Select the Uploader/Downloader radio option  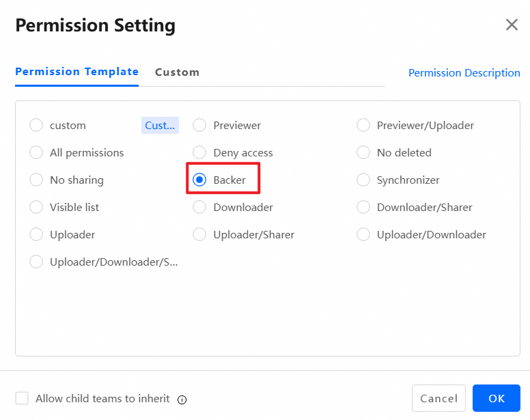pyautogui.click(x=363, y=234)
